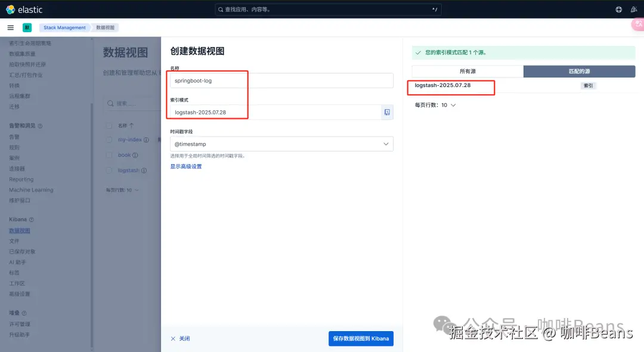The width and height of the screenshot is (644, 352).
Task: Click the Elastic logo
Action: (24, 10)
